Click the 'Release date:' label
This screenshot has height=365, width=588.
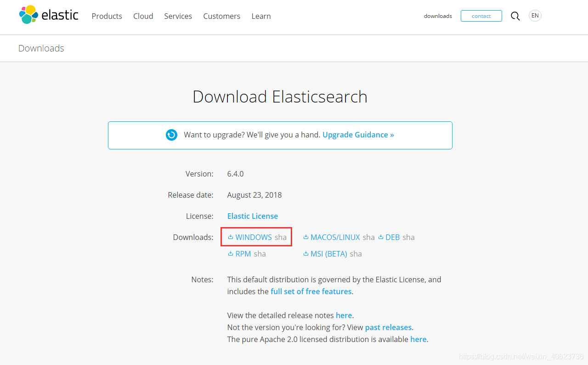pyautogui.click(x=191, y=195)
